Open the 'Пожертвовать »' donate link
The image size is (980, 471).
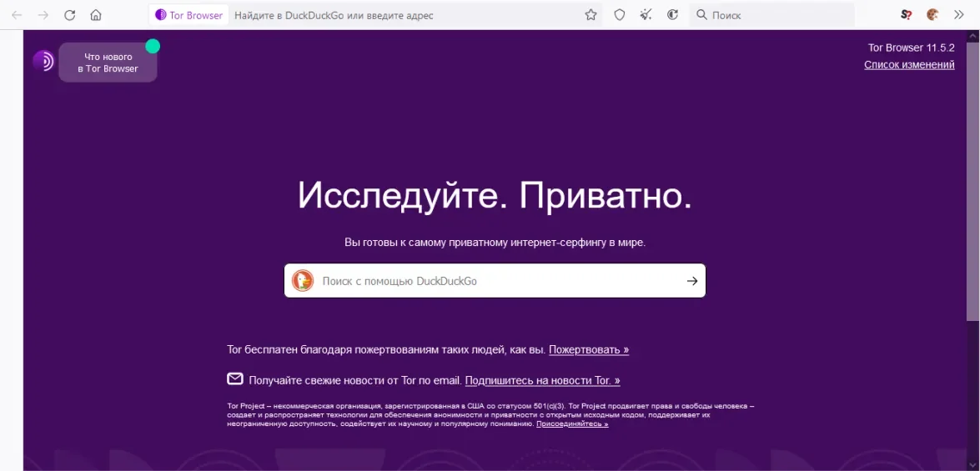click(589, 350)
